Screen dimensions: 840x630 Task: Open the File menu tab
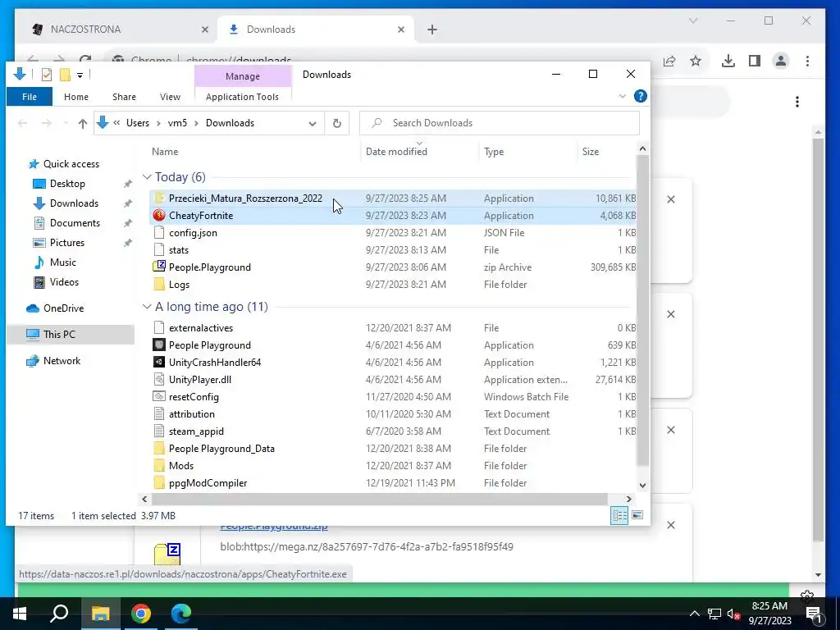click(30, 97)
